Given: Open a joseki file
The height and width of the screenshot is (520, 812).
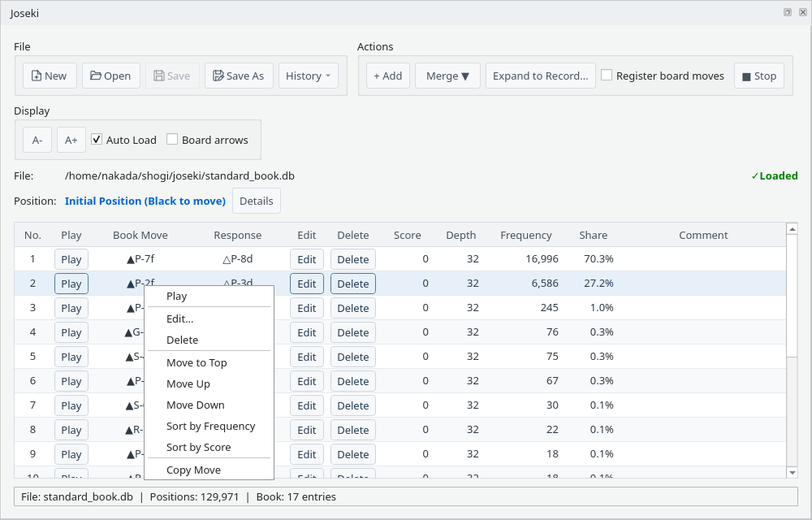Looking at the screenshot, I should tap(110, 76).
